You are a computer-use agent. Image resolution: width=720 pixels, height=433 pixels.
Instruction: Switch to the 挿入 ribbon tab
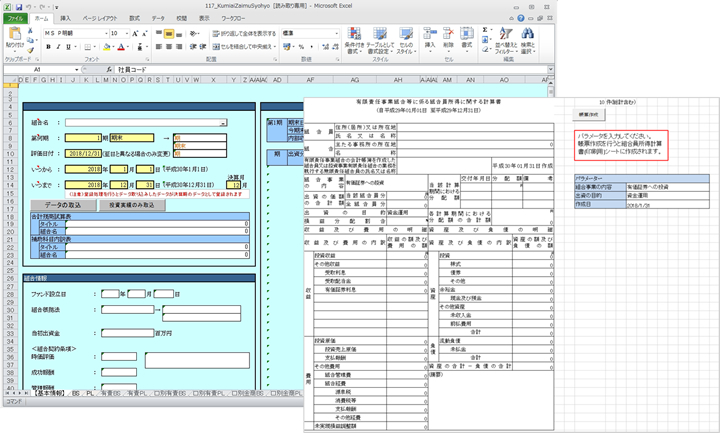click(66, 18)
